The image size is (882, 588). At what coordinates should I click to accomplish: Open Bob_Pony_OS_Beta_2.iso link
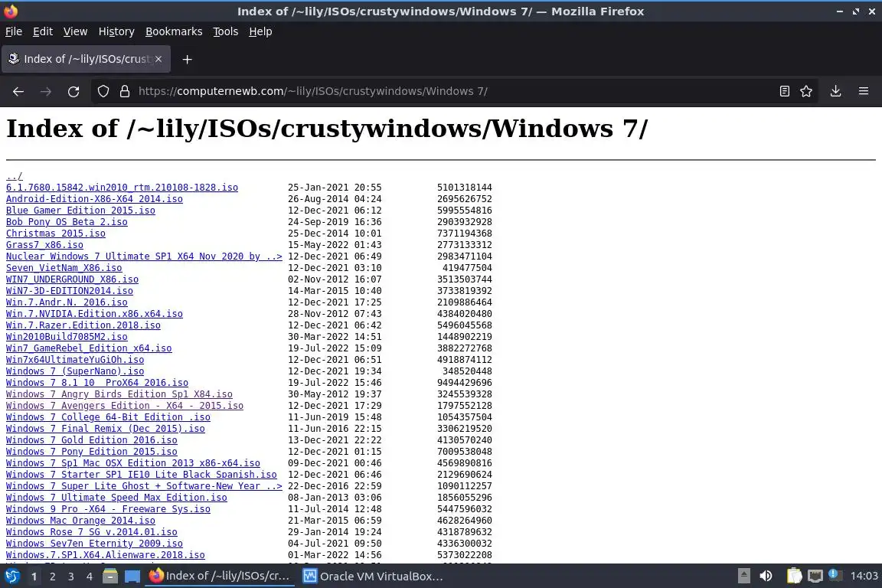[67, 222]
